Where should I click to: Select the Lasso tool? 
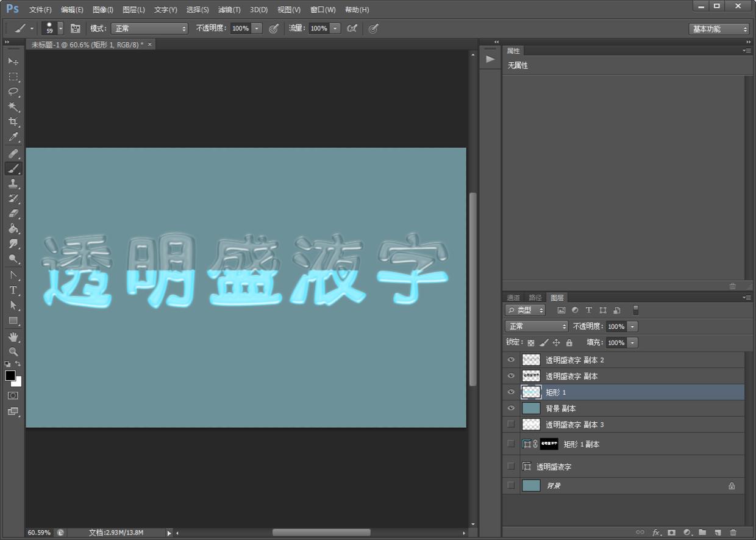click(x=13, y=92)
